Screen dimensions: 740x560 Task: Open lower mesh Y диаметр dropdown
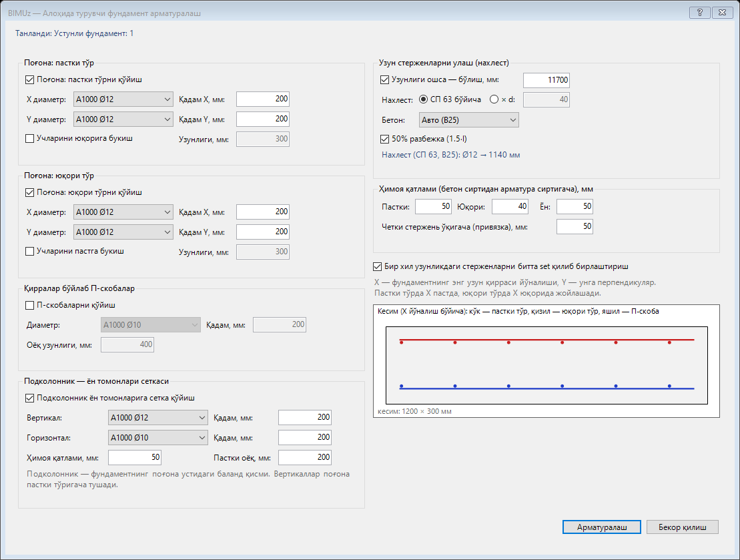pyautogui.click(x=123, y=119)
